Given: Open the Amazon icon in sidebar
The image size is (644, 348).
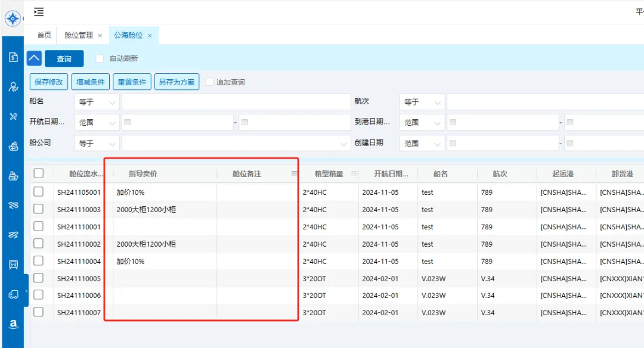Looking at the screenshot, I should pyautogui.click(x=13, y=324).
